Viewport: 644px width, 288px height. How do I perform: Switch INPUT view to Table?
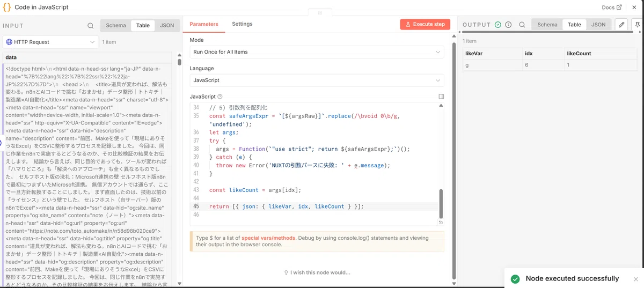pos(143,25)
